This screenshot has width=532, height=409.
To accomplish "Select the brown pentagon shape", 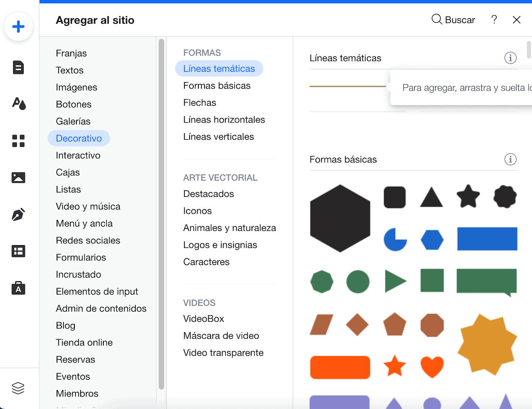I will coord(395,324).
